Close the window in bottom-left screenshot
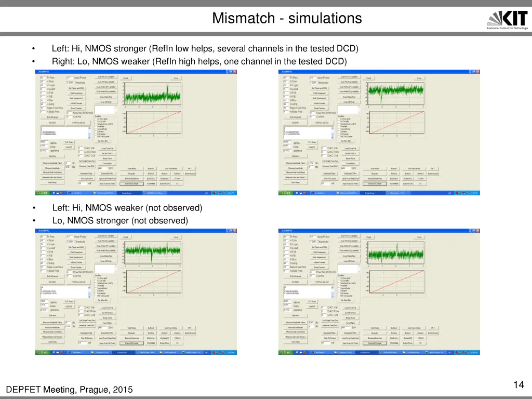 (x=234, y=230)
